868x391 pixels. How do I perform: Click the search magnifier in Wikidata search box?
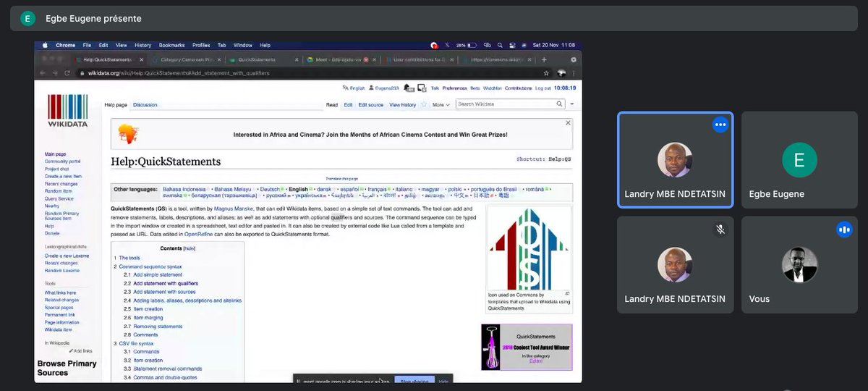pos(559,104)
